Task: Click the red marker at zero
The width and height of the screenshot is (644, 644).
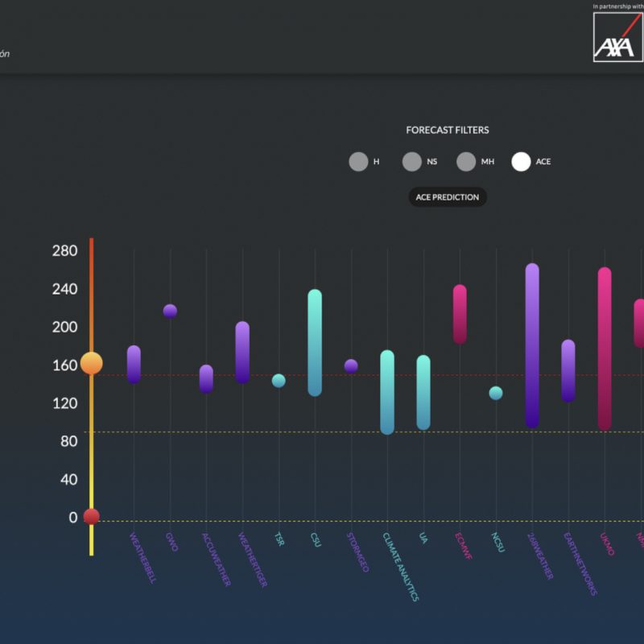Action: click(x=92, y=516)
